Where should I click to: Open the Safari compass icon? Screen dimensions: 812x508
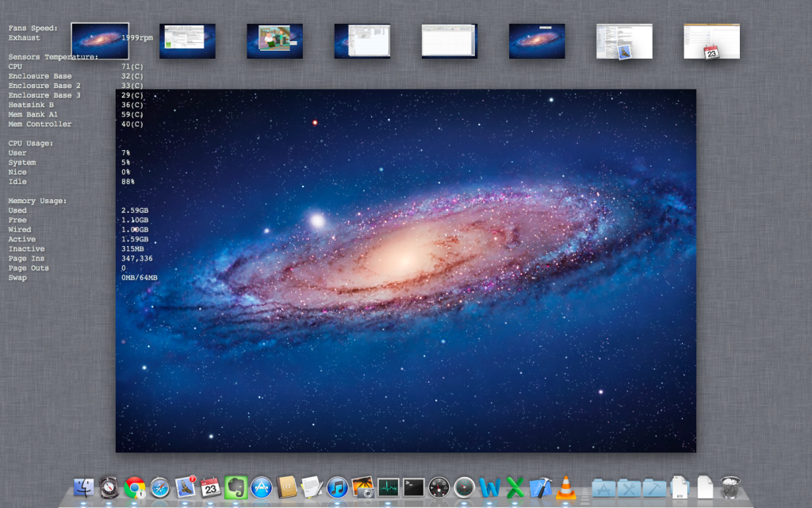click(x=160, y=487)
